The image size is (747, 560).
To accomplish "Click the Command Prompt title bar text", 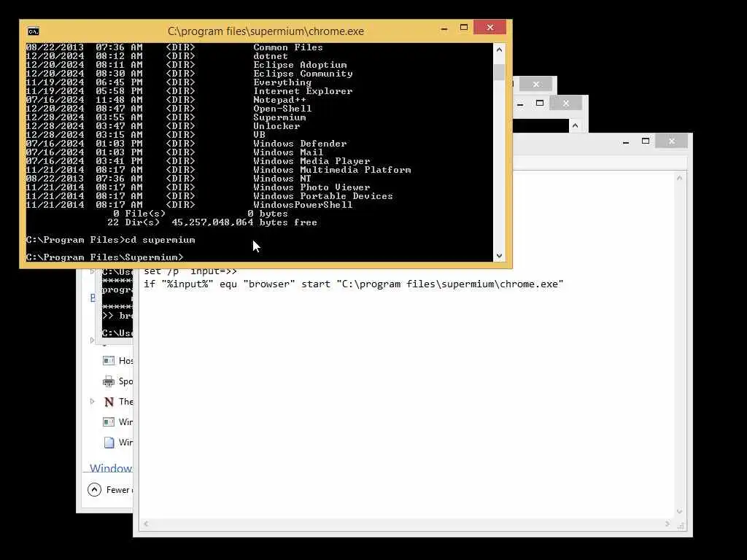I will pos(266,31).
